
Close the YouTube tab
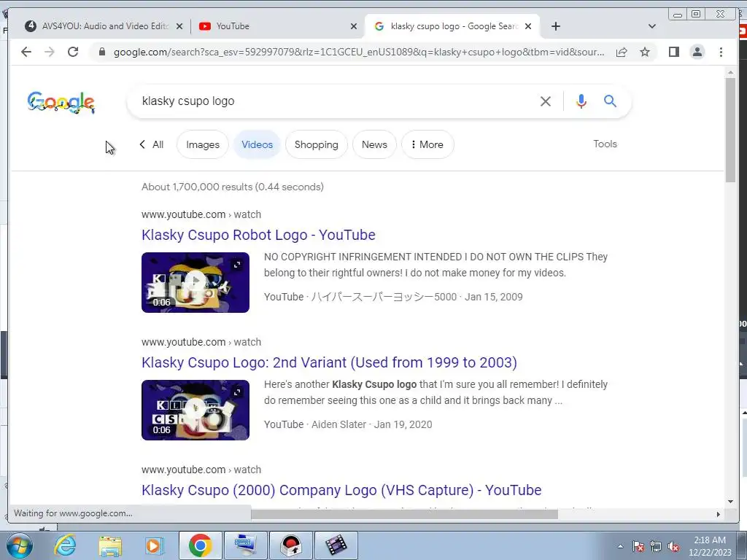[x=354, y=27]
